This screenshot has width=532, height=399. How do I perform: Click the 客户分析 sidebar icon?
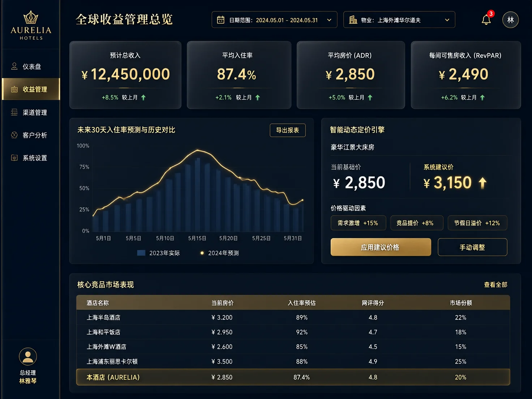point(14,135)
